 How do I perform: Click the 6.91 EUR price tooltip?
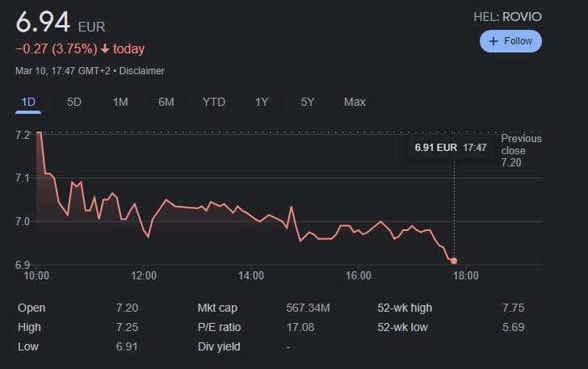pos(450,148)
